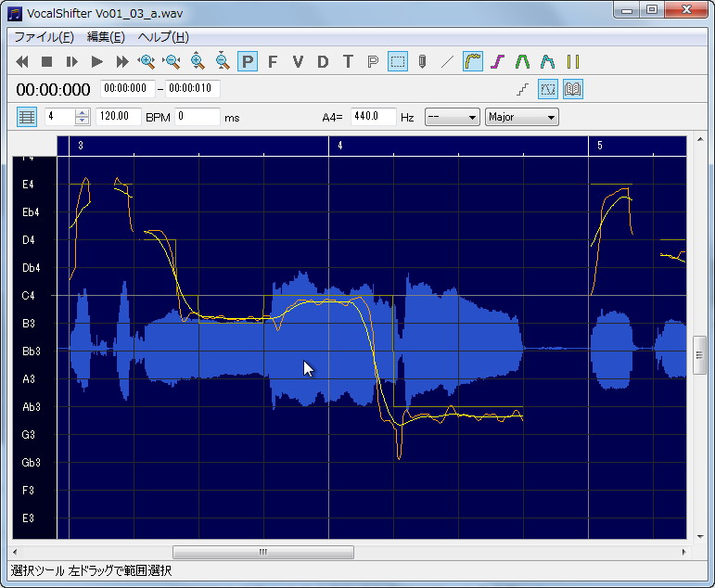
Task: Open the ファイル(F) menu
Action: pyautogui.click(x=44, y=37)
